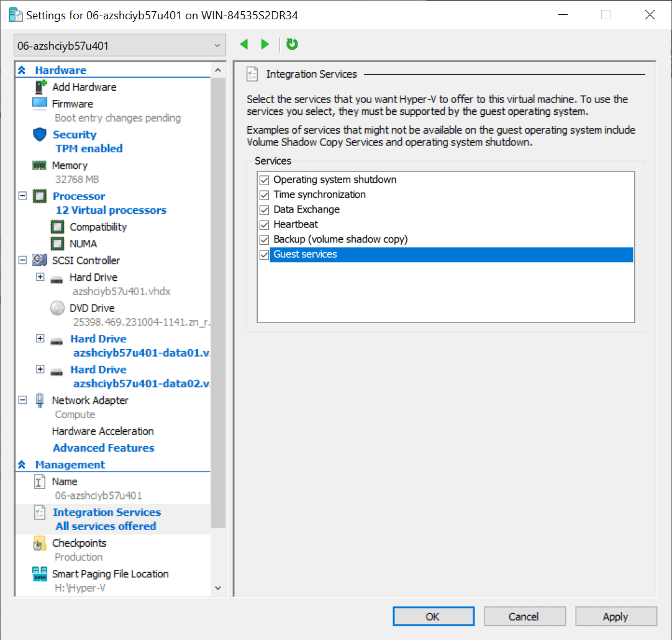Click the Checkpoints icon
The width and height of the screenshot is (672, 640).
pos(39,543)
